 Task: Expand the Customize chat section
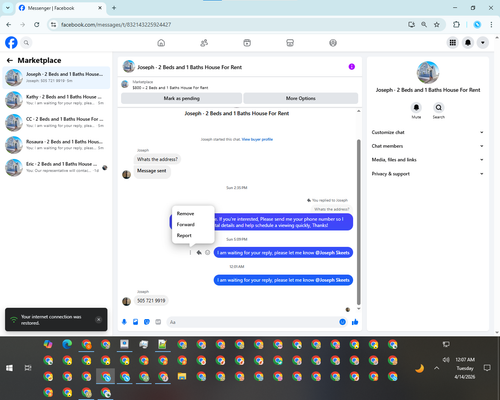[428, 132]
